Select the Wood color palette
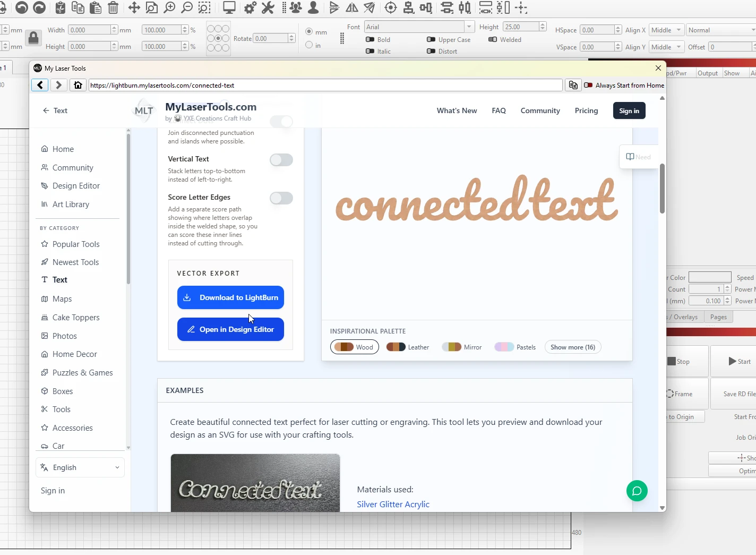 point(354,347)
